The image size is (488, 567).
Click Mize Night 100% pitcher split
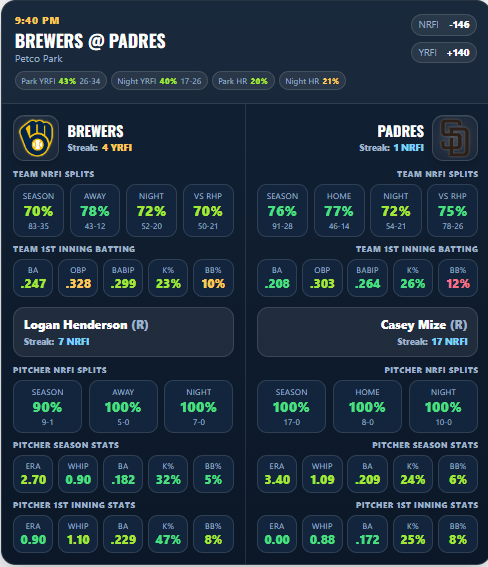(x=443, y=406)
